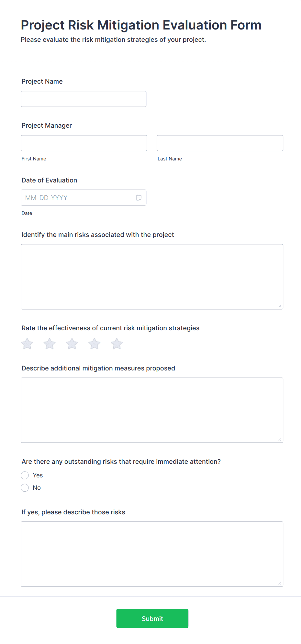301x644 pixels.
Task: Focus the Project Name input
Action: click(84, 99)
